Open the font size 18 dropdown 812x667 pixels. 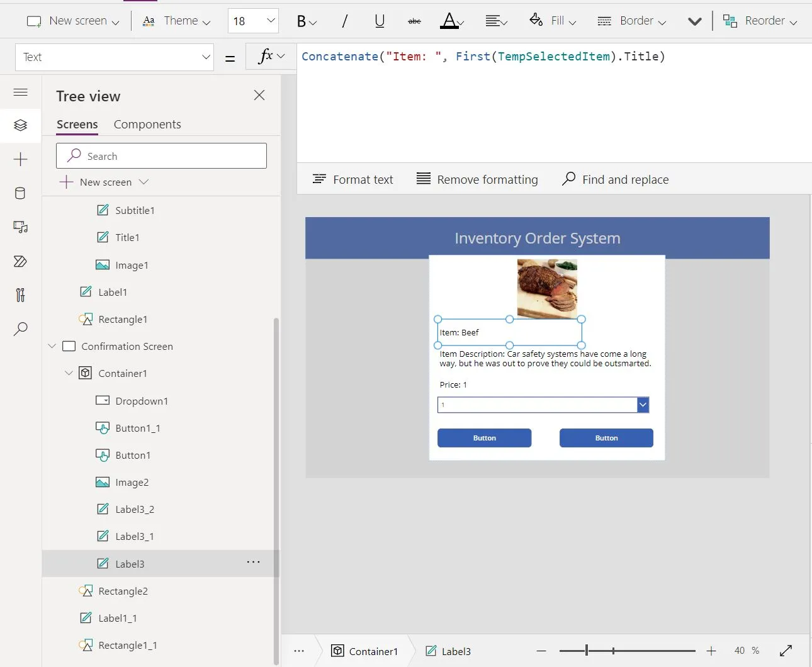pos(253,21)
